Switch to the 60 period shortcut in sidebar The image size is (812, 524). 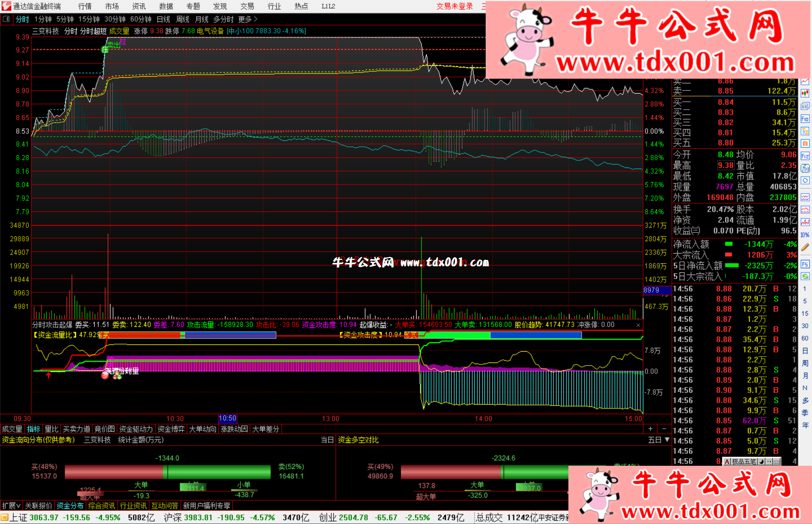pyautogui.click(x=805, y=338)
